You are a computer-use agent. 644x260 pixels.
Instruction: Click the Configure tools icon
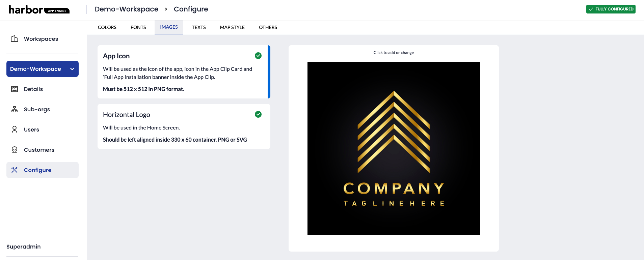coord(15,170)
